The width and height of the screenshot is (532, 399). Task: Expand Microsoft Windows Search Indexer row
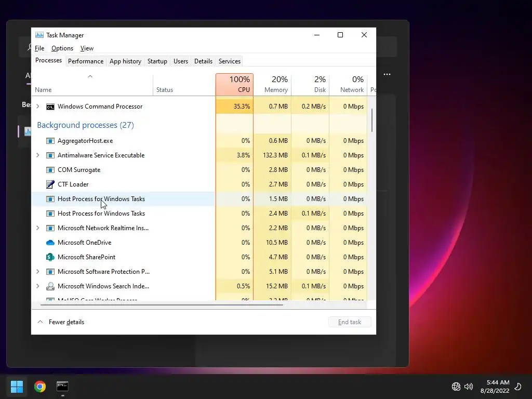coord(37,286)
